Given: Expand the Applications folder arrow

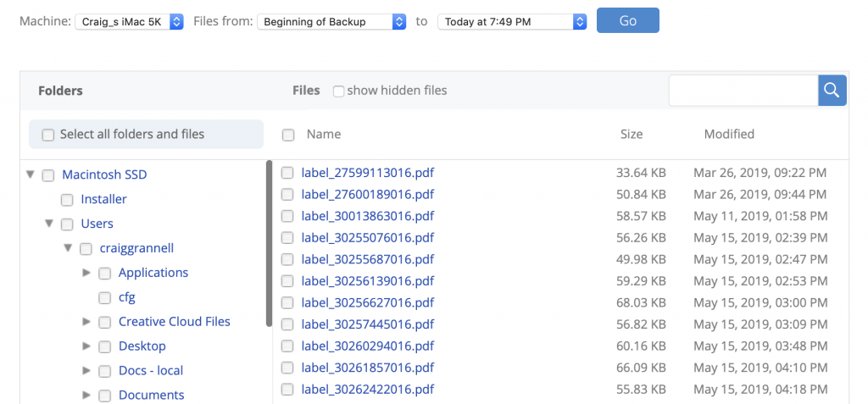Looking at the screenshot, I should coord(86,272).
